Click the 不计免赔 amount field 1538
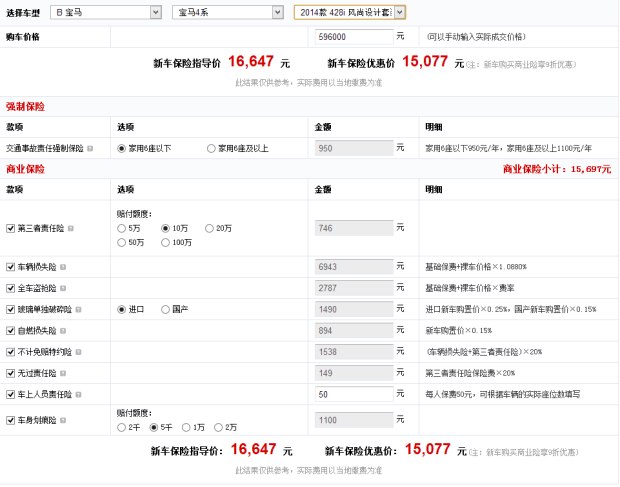 click(x=354, y=352)
